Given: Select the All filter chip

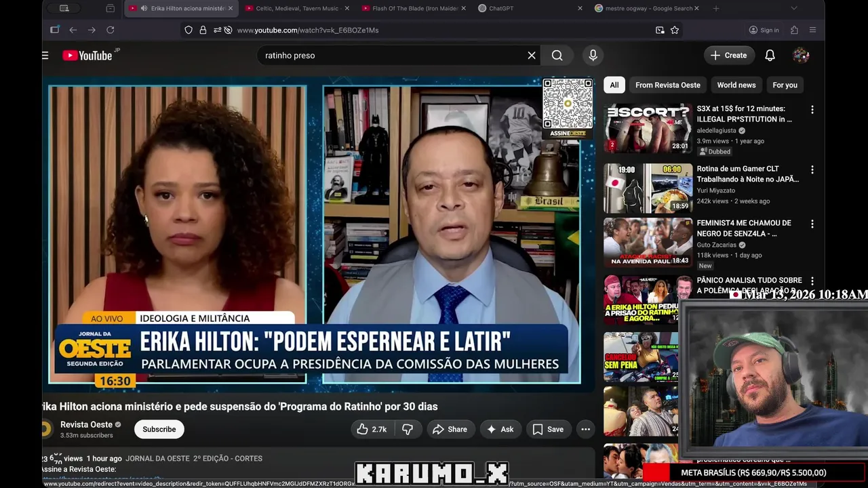Looking at the screenshot, I should point(614,85).
